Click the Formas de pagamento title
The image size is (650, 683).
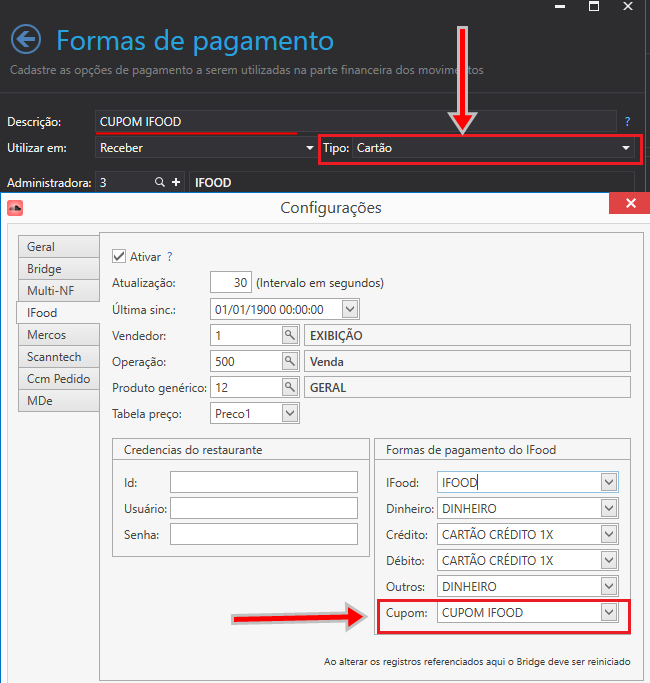pos(195,41)
